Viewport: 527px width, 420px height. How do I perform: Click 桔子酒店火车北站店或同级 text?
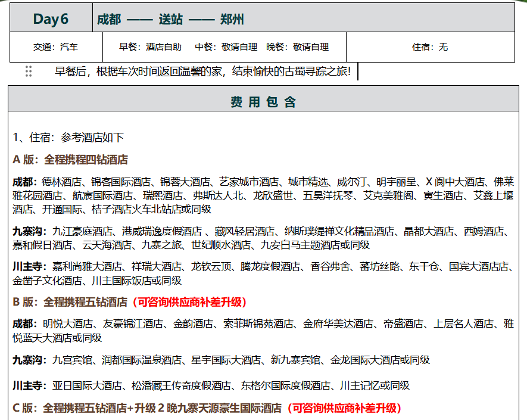point(151,209)
